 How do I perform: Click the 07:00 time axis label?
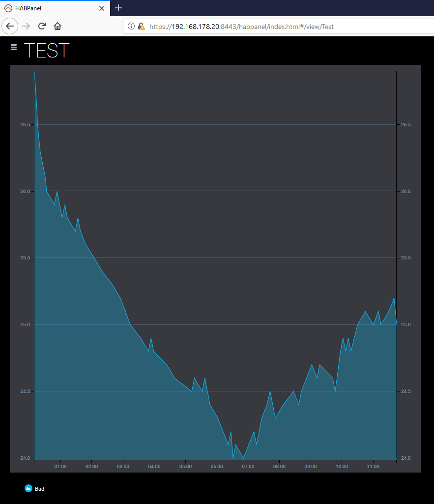[x=248, y=466]
